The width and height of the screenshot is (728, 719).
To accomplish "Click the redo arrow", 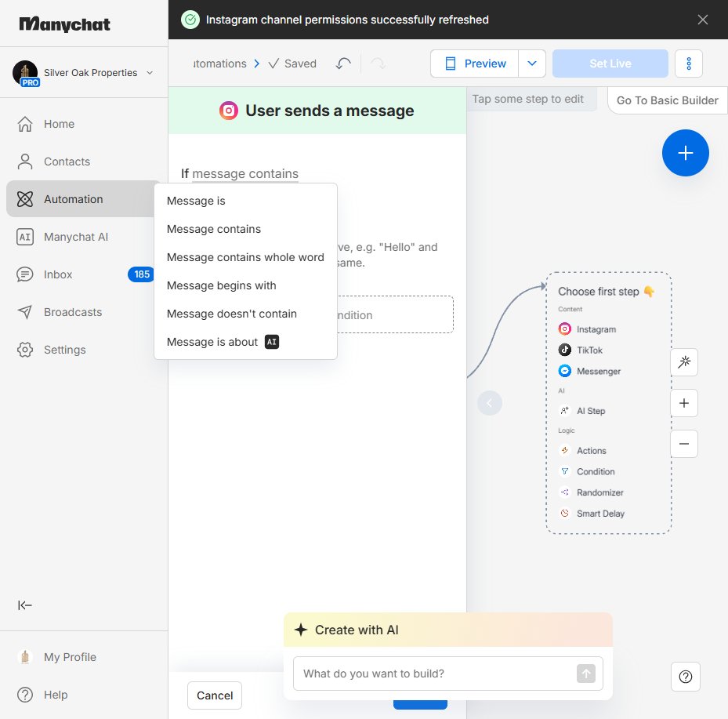I will click(x=378, y=64).
